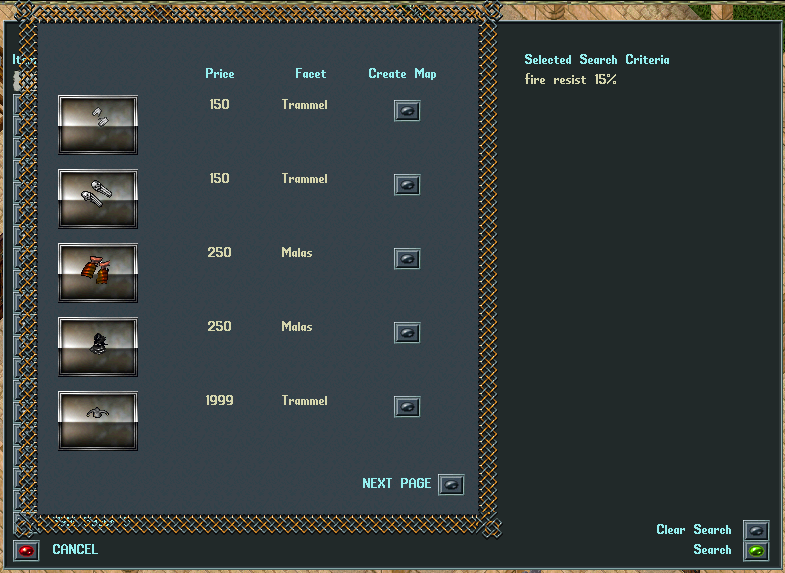The height and width of the screenshot is (573, 785).
Task: Select the 'fire resist 15%' search criterion
Action: click(x=571, y=80)
